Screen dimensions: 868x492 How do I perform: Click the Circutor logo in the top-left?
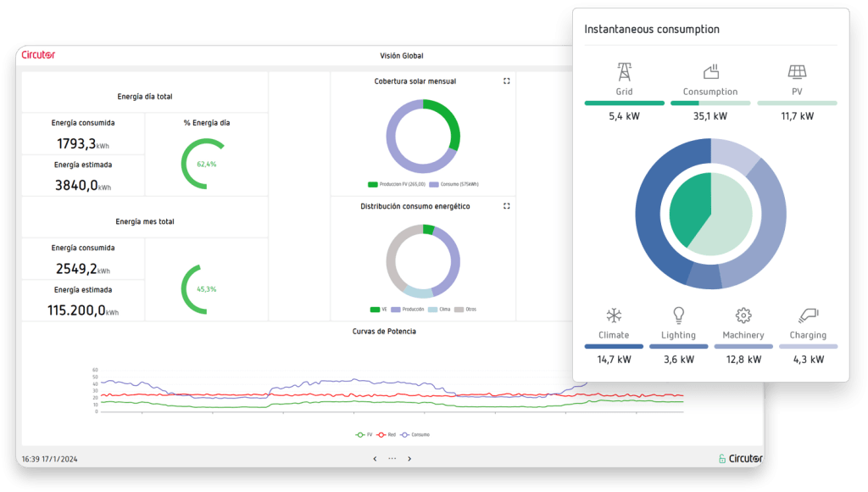click(x=37, y=53)
